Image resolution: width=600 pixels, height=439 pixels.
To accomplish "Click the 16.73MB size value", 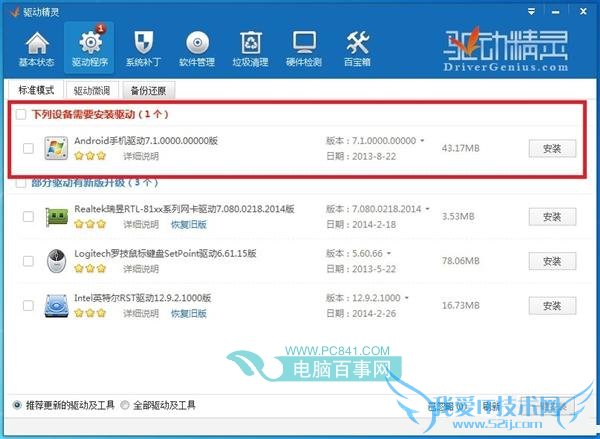I will pyautogui.click(x=460, y=305).
